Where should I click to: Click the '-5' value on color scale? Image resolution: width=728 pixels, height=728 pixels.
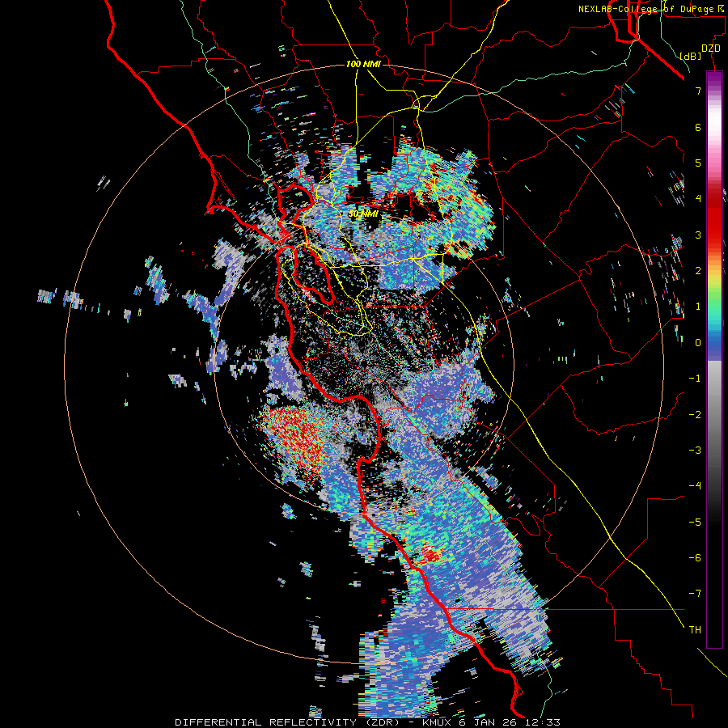pyautogui.click(x=695, y=523)
